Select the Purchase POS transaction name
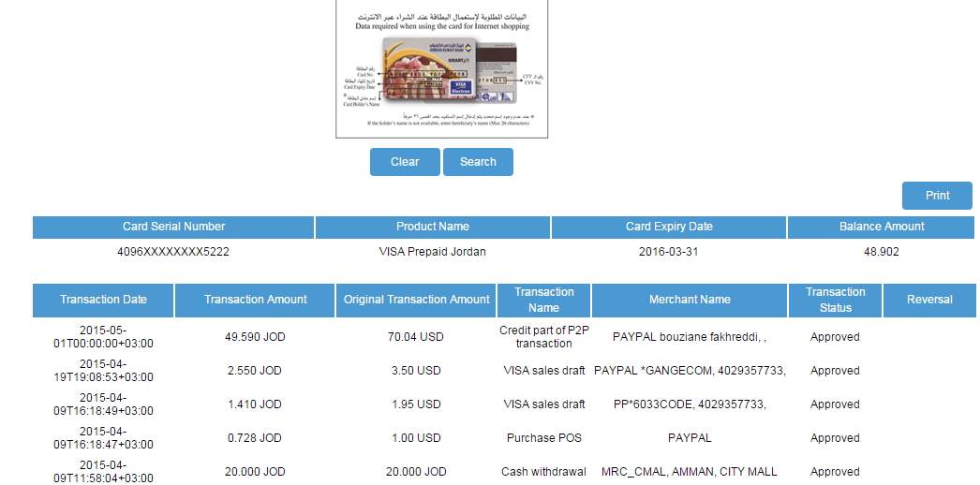 pyautogui.click(x=543, y=438)
